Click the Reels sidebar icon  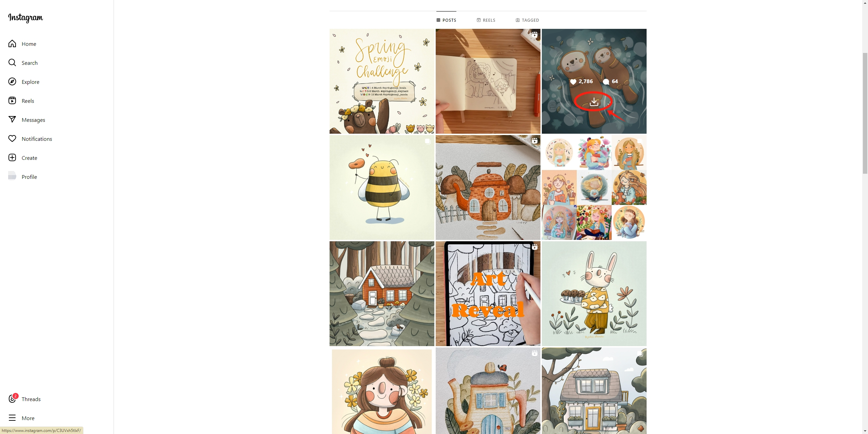[x=12, y=100]
